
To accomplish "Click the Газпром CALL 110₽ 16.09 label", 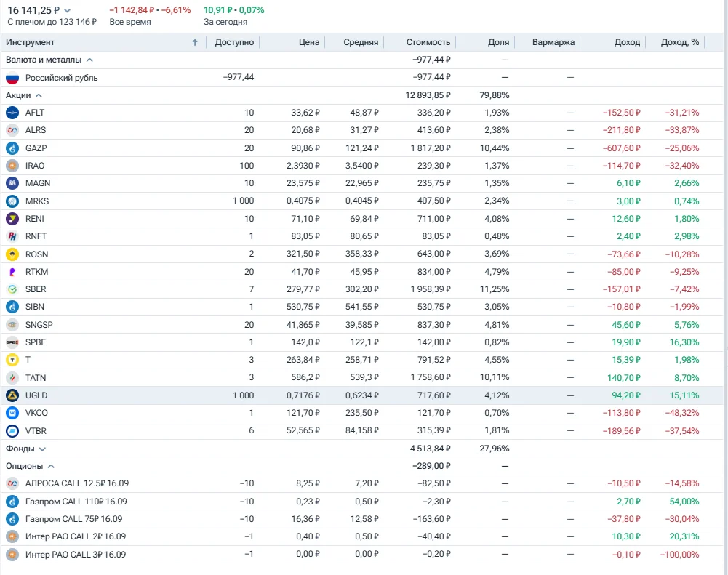I will click(76, 502).
